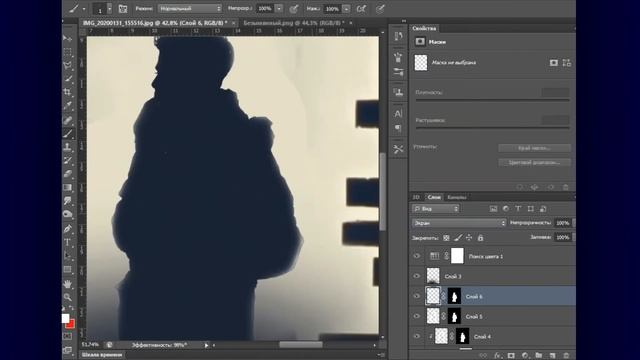Image resolution: width=640 pixels, height=360 pixels.
Task: Create new adjustment layer icon
Action: 525,356
